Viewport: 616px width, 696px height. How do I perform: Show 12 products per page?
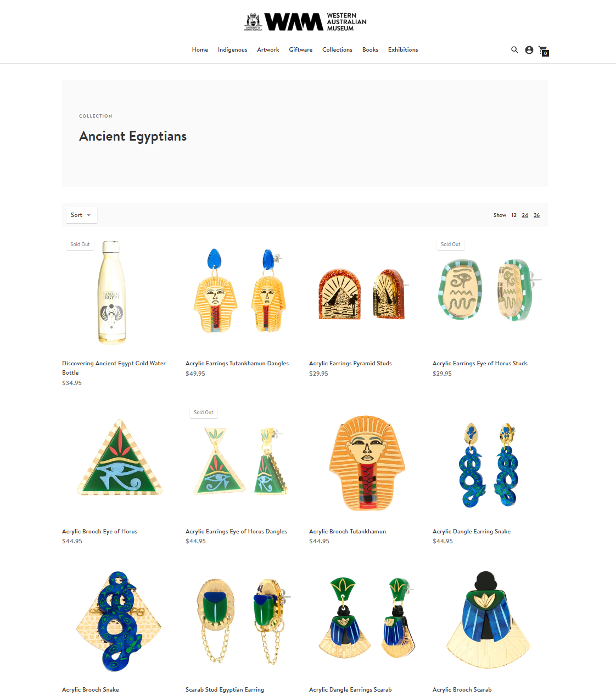coord(514,215)
